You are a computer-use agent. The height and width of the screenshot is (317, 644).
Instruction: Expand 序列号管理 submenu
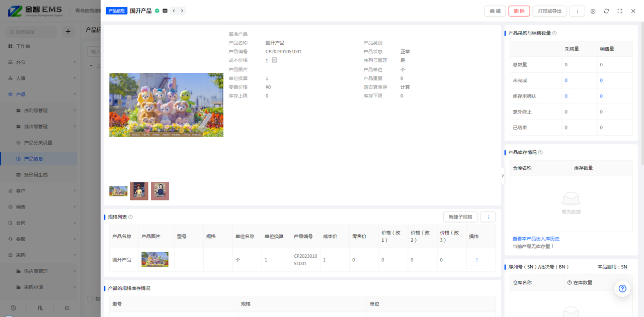coord(39,111)
